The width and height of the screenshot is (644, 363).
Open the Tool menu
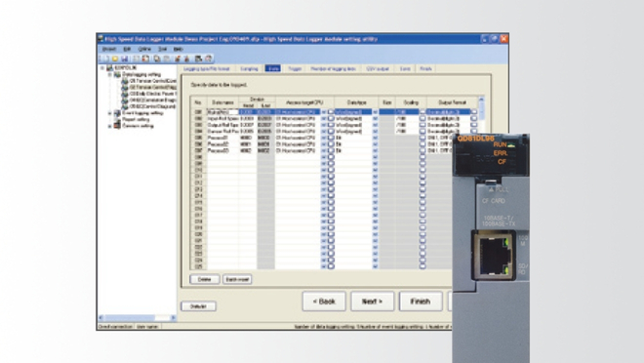pos(163,49)
